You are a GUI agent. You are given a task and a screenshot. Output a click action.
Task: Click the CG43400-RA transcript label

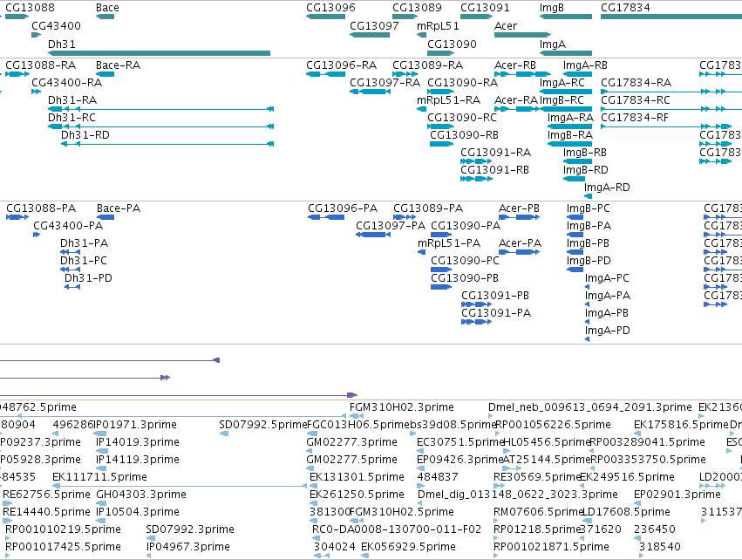click(x=67, y=82)
